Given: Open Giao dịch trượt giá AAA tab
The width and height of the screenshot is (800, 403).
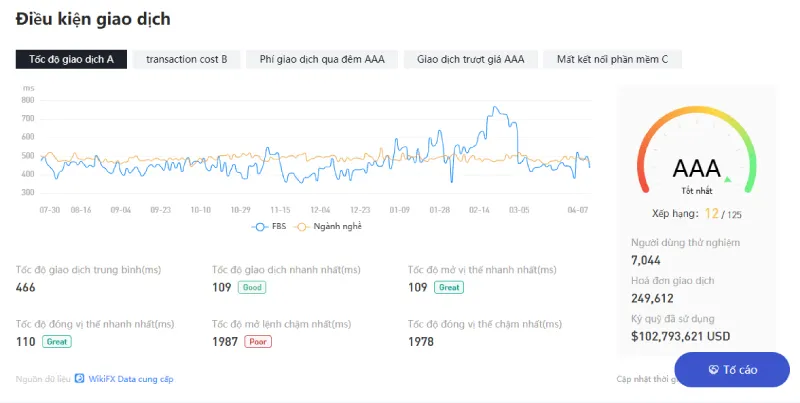Looking at the screenshot, I should pyautogui.click(x=470, y=59).
